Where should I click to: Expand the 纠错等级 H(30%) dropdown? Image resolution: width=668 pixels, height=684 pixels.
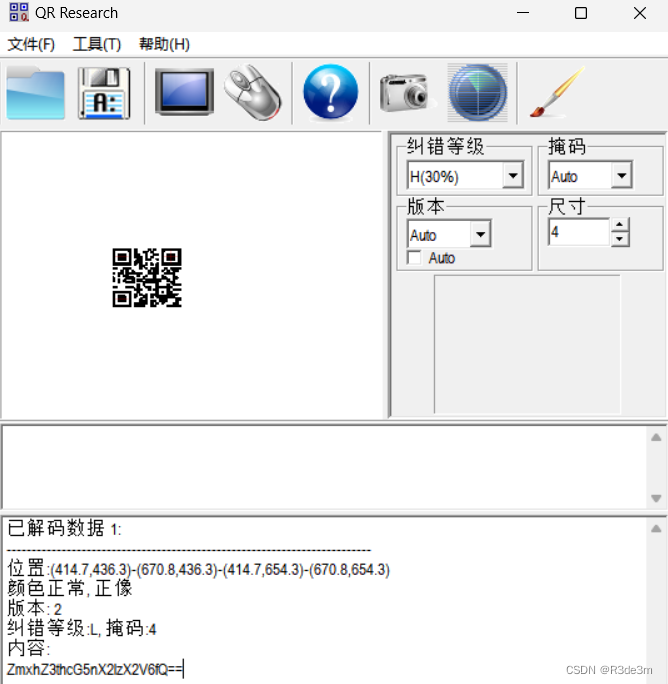513,176
